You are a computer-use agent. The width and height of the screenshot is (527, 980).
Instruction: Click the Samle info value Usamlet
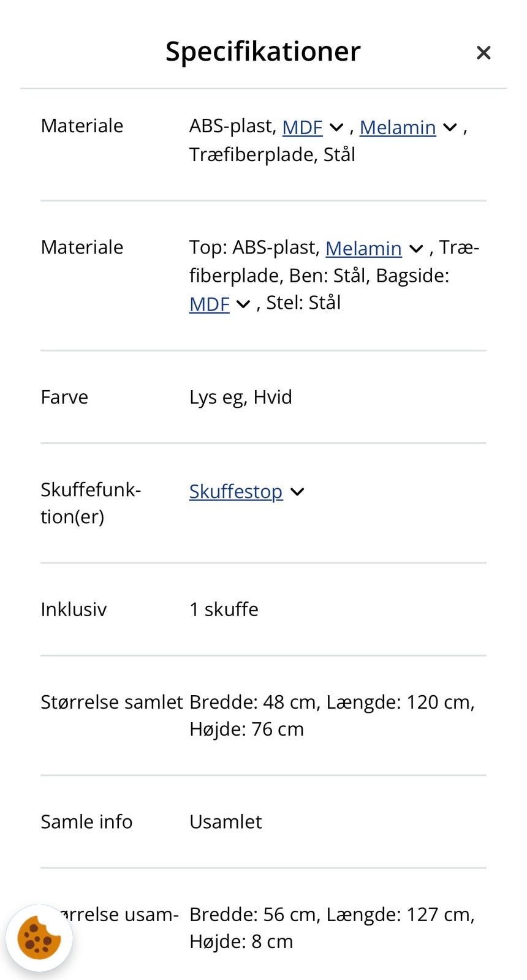tap(225, 821)
